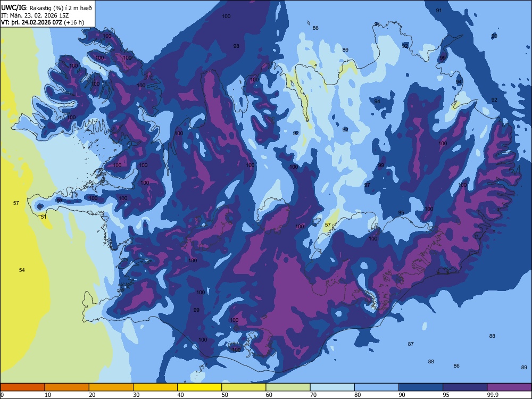Select the medium blue 90–95 legend swatch

(421, 387)
